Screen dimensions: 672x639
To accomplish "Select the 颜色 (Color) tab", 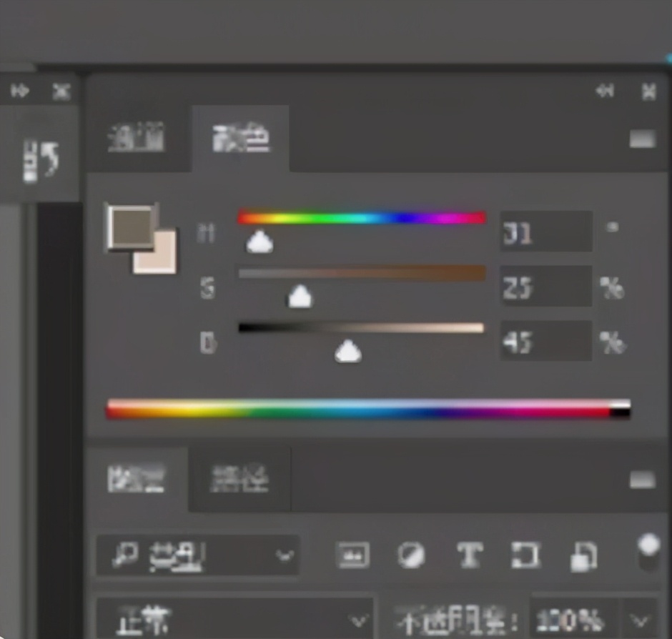I will coord(242,138).
